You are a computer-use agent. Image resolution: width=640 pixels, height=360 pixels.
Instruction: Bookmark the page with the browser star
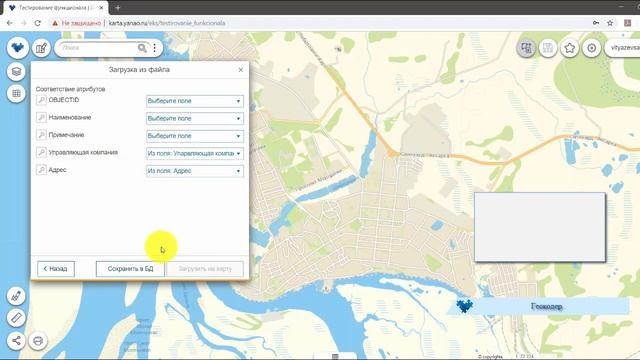(x=610, y=23)
